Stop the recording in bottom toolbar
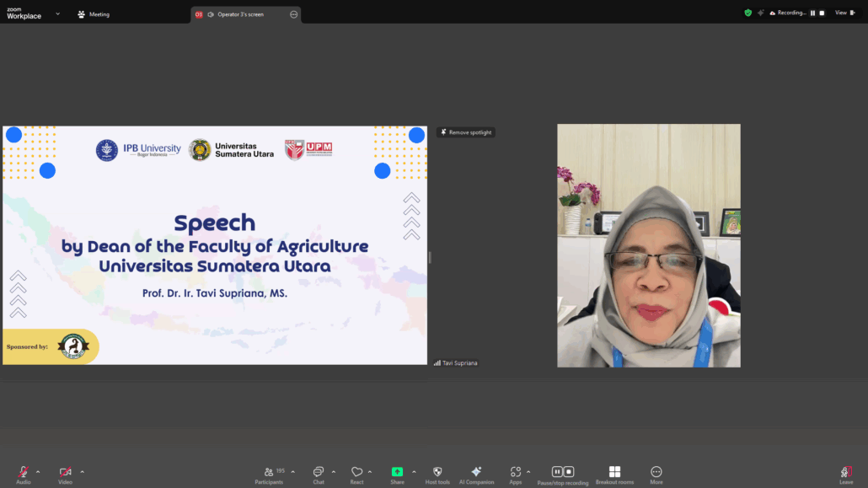Screen dimensions: 868x488 (x=569, y=472)
